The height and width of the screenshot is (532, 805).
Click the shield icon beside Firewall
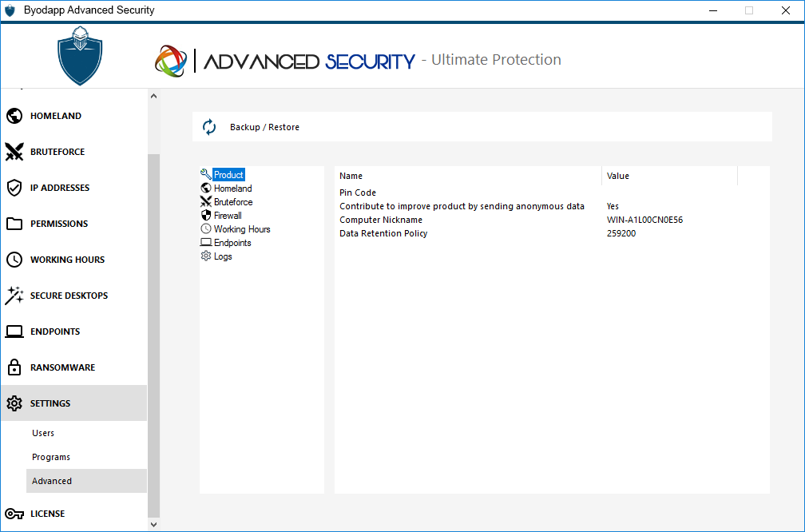pyautogui.click(x=206, y=215)
